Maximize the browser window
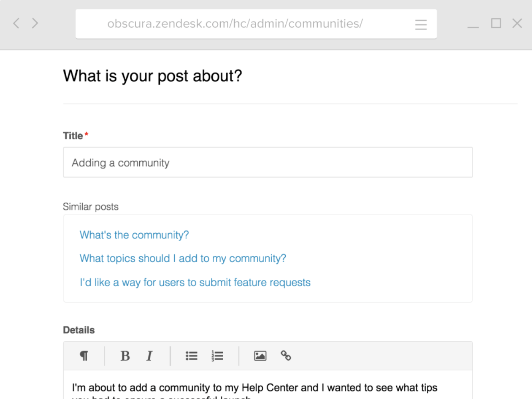Screen dimensions: 532x399 [x=496, y=23]
